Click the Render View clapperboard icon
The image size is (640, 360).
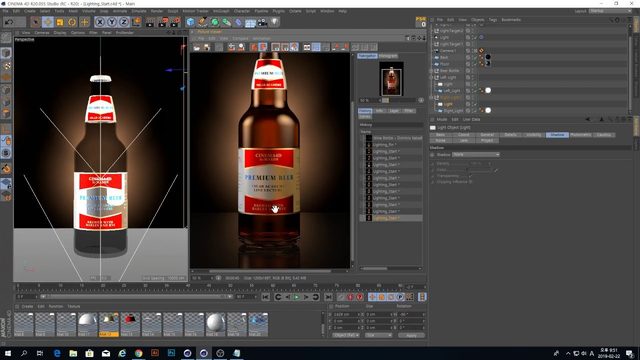coord(150,22)
